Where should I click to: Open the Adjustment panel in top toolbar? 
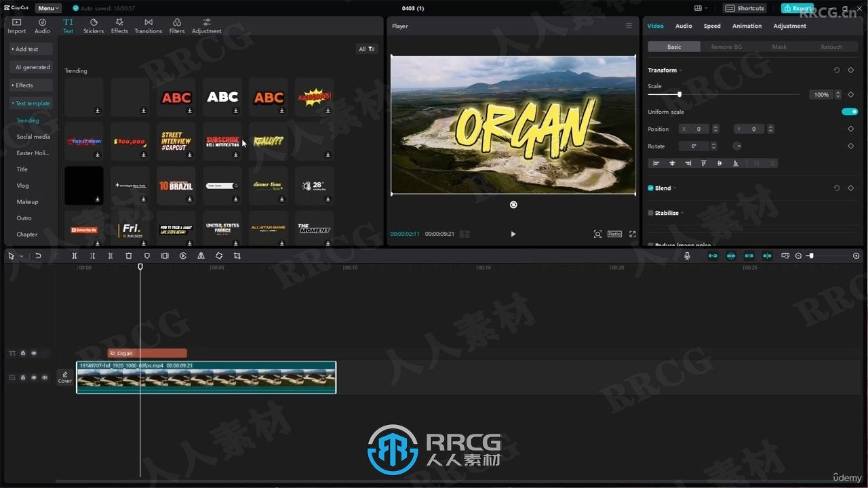tap(207, 26)
